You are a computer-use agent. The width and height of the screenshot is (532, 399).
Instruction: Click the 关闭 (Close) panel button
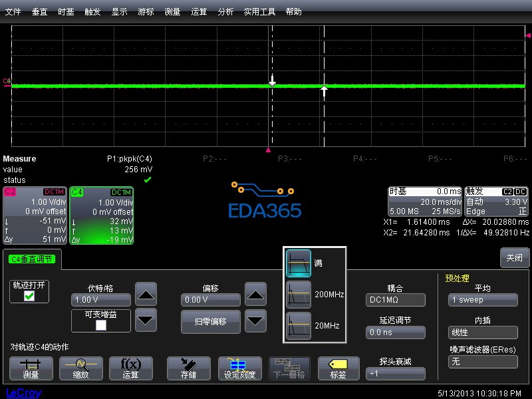pyautogui.click(x=514, y=258)
